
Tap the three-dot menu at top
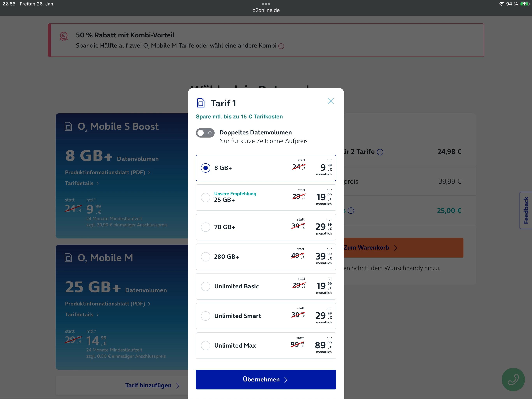[x=266, y=4]
